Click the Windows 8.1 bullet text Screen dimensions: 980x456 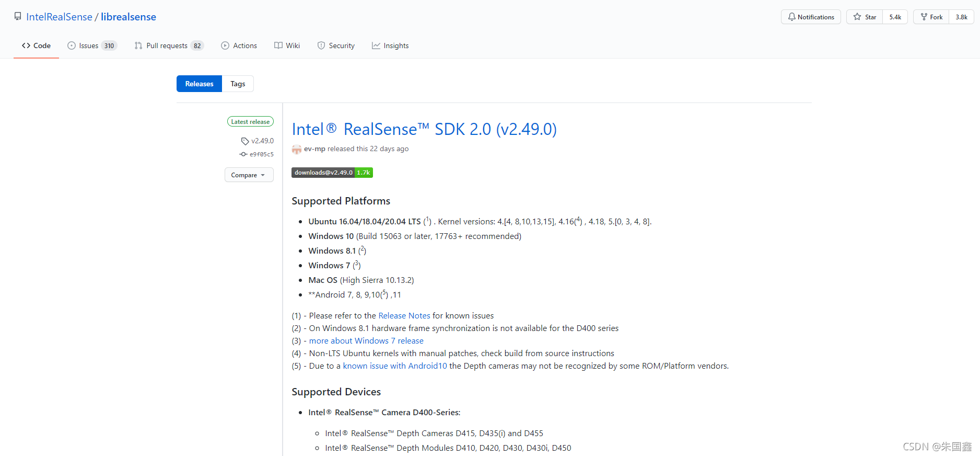click(337, 250)
